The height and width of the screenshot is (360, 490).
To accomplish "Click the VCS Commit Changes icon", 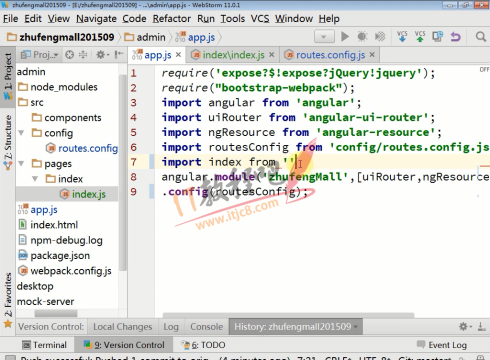I will point(420,36).
